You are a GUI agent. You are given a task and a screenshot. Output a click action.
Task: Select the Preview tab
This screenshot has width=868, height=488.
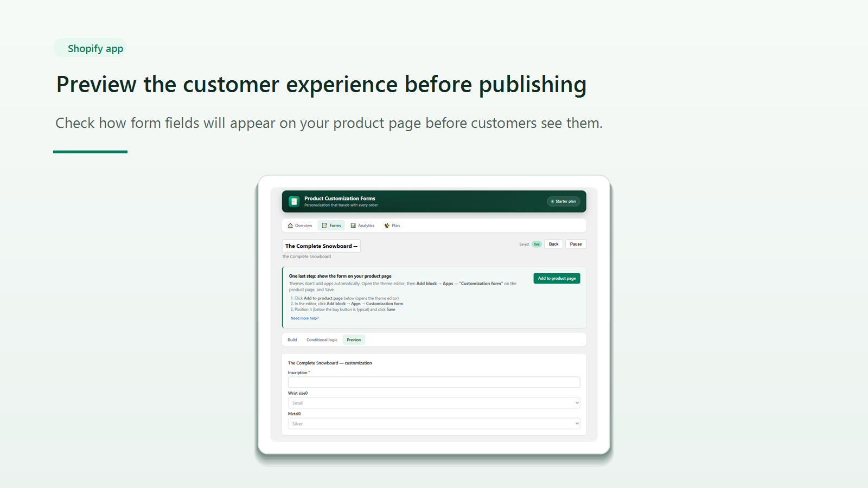point(354,340)
